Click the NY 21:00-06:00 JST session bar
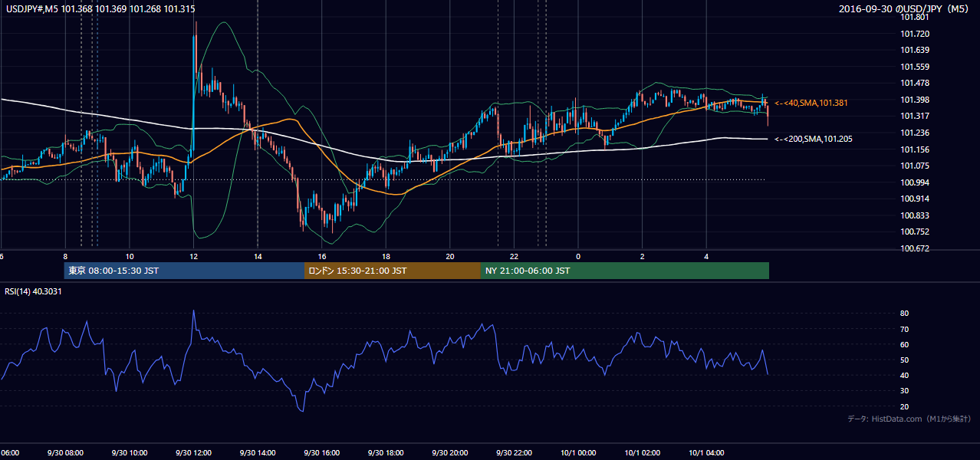 625,271
